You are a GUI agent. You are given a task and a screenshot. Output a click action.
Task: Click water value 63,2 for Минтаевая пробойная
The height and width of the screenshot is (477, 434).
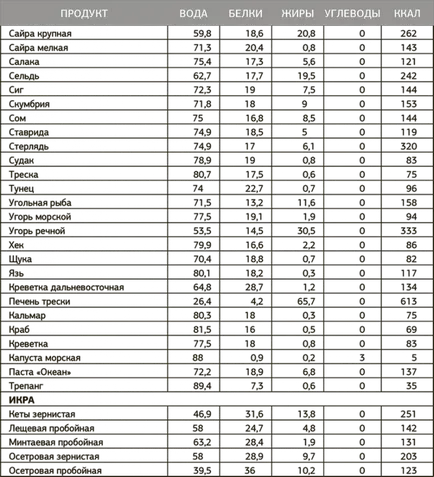pos(202,442)
